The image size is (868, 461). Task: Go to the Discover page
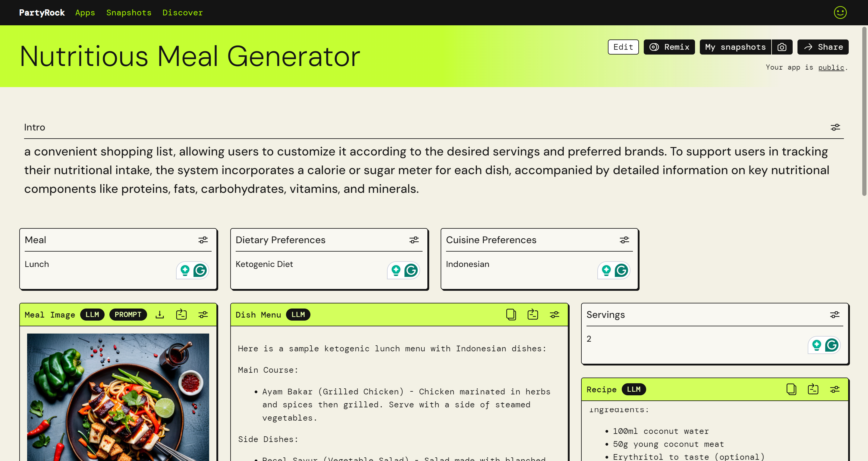pyautogui.click(x=182, y=12)
